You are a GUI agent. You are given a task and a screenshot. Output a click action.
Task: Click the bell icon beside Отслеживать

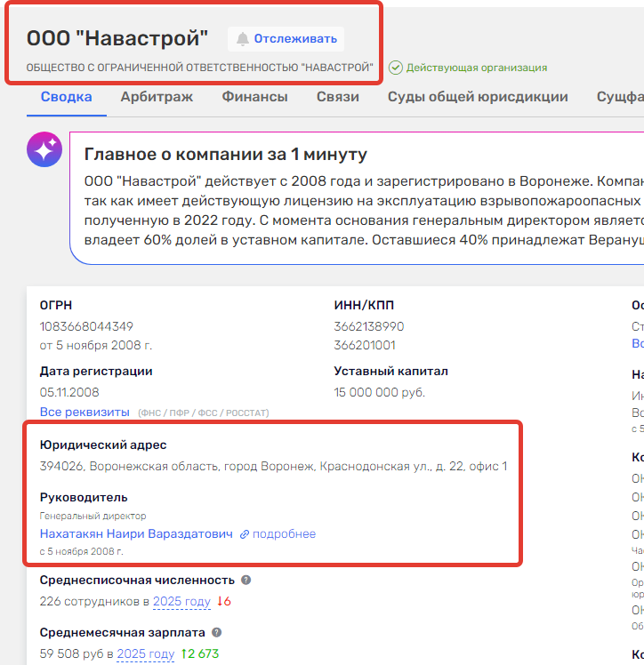coord(242,39)
